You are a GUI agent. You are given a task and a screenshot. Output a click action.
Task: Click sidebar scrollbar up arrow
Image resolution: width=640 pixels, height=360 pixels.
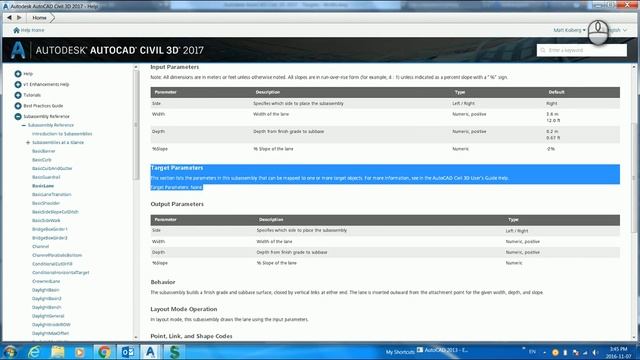click(x=136, y=67)
